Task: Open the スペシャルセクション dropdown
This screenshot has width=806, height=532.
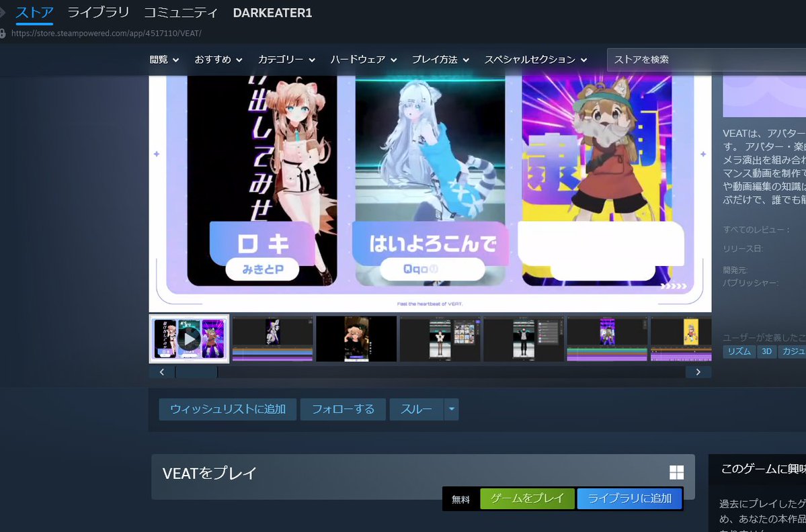Action: [x=535, y=59]
